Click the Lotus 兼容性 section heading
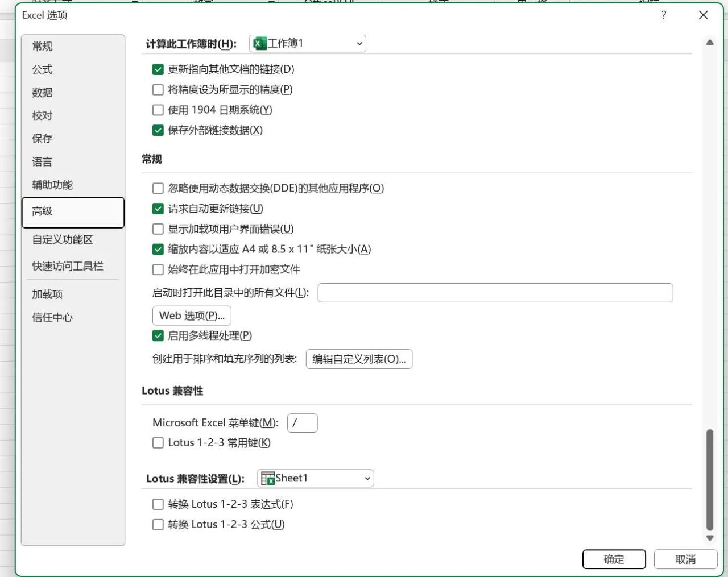This screenshot has height=577, width=728. (172, 391)
